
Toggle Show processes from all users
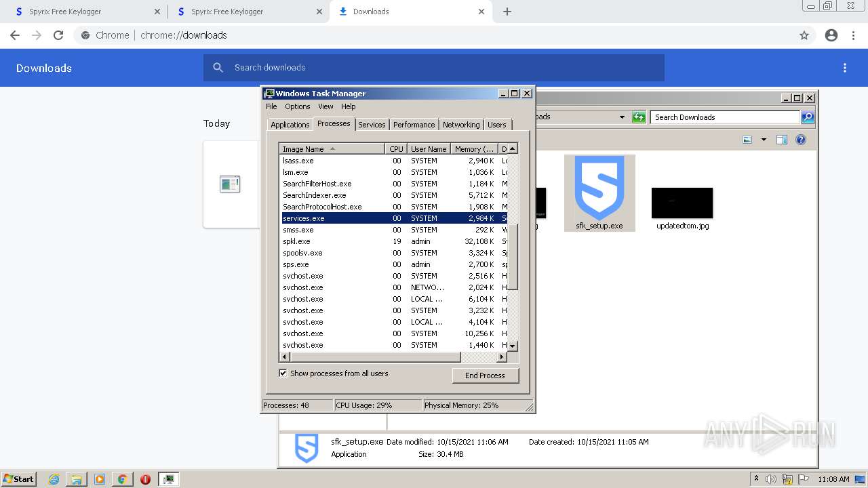(x=283, y=373)
